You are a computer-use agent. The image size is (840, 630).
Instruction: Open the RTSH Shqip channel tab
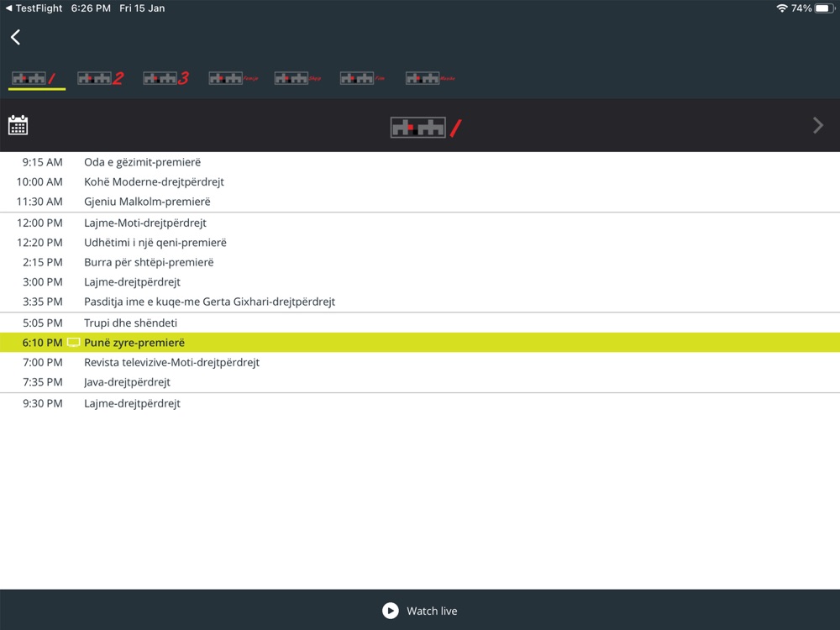298,78
